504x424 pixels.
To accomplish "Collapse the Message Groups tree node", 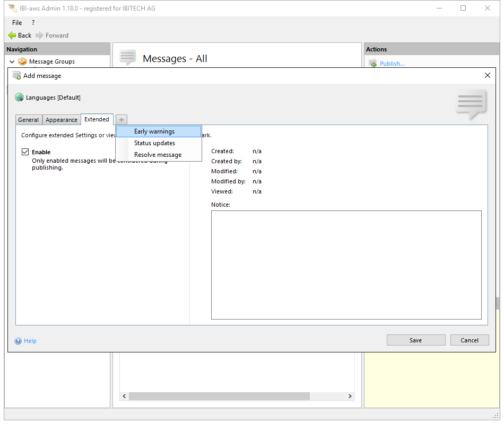I will click(12, 61).
